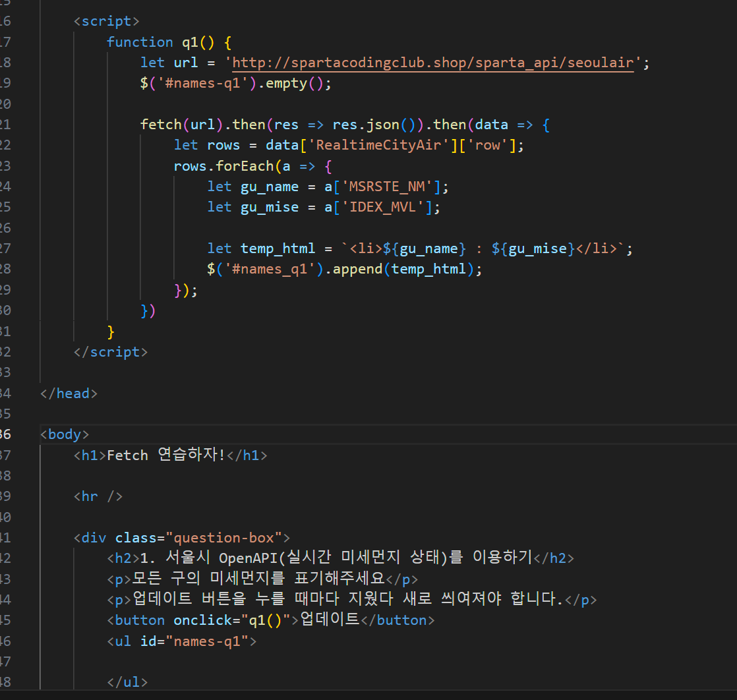Click the '${gu_mise}' template placeholder

click(x=533, y=248)
